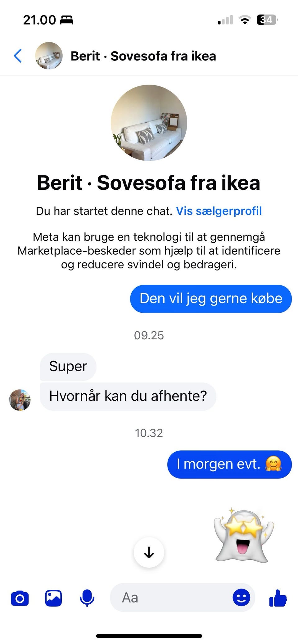Click the battery indicator in status bar

pos(267,20)
